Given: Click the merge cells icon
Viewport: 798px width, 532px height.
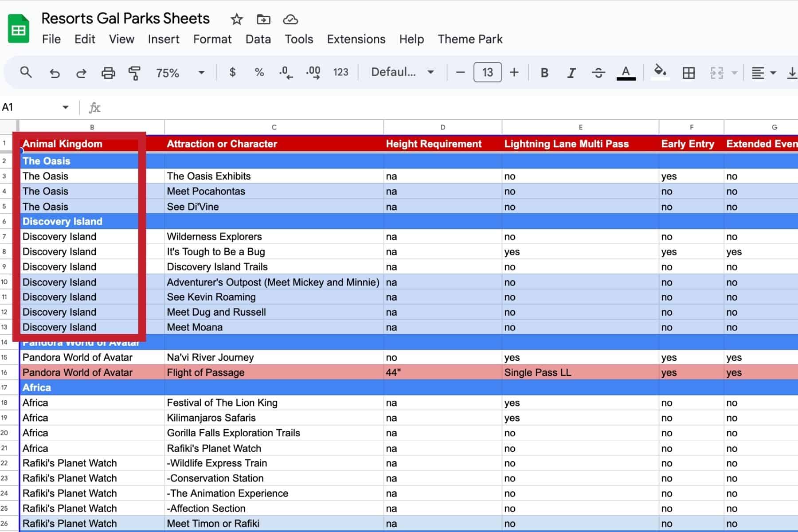Looking at the screenshot, I should click(716, 73).
